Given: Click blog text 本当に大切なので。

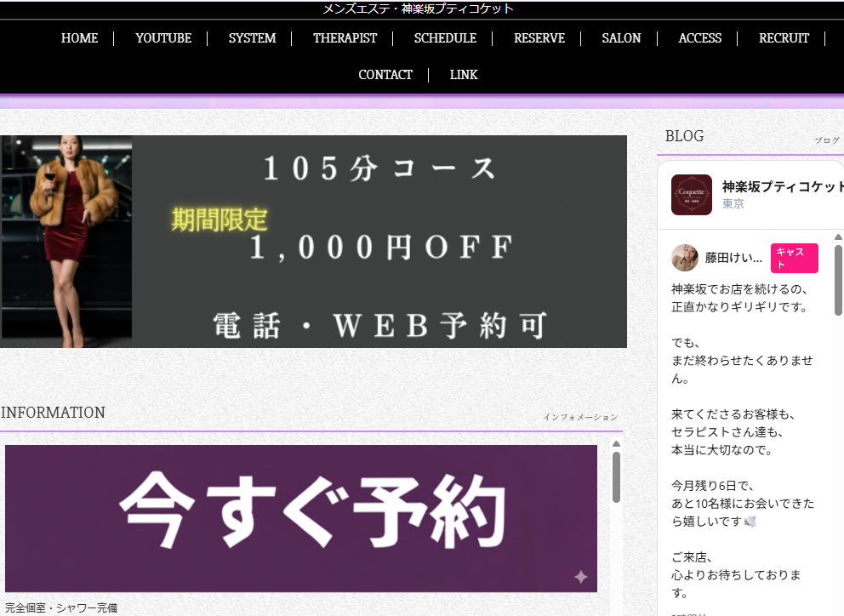Looking at the screenshot, I should click(x=721, y=449).
